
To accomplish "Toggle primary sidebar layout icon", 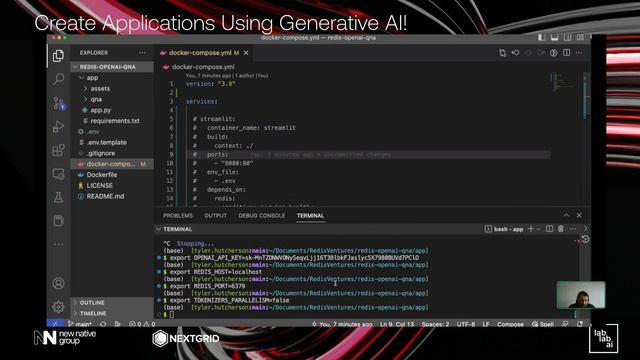I will [x=541, y=38].
